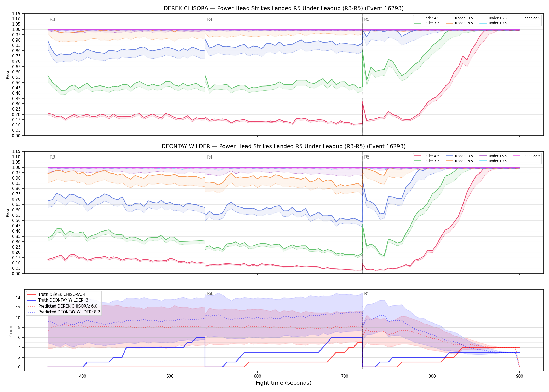Click the 600 tick label on the fight time axis
549x392 pixels.
[x=258, y=376]
